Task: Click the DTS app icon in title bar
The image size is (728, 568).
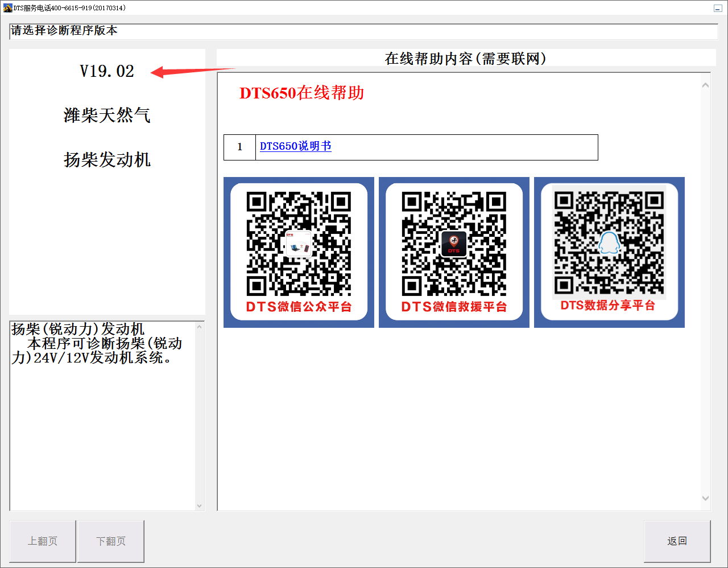Action: [x=7, y=8]
